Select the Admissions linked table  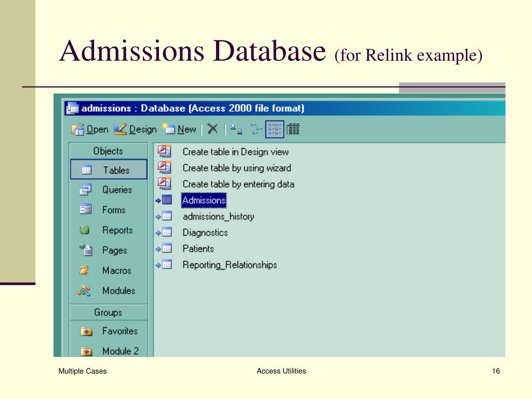tap(204, 200)
